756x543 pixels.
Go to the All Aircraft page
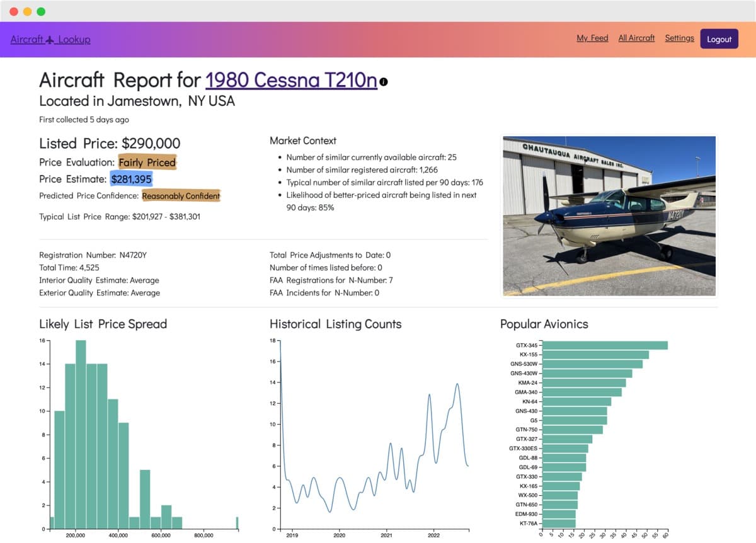tap(636, 38)
